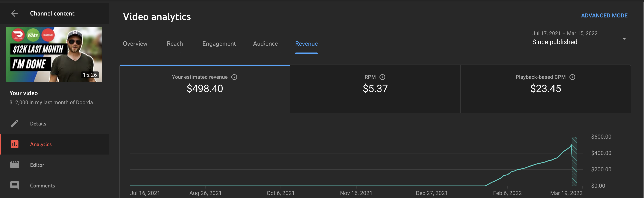
Task: Click the hatched region on the revenue chart
Action: coord(574,161)
